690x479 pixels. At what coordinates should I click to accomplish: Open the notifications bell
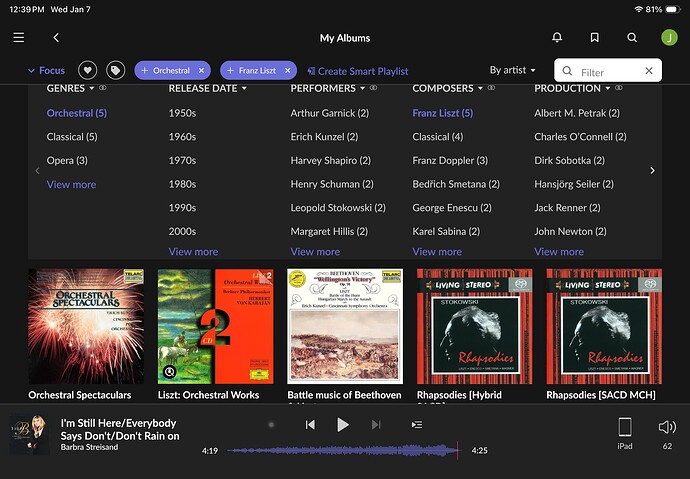[557, 38]
